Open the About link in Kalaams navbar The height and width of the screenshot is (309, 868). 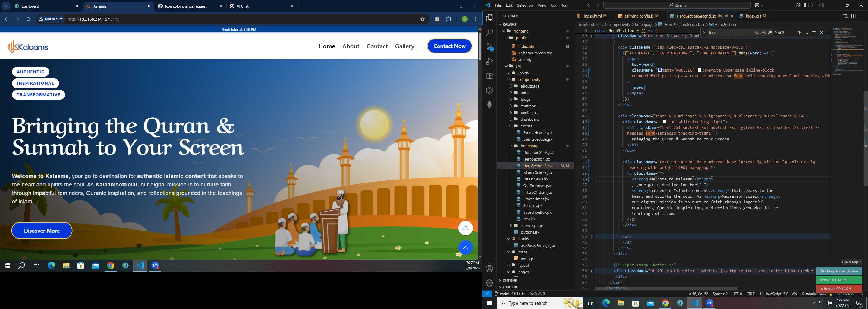[351, 46]
